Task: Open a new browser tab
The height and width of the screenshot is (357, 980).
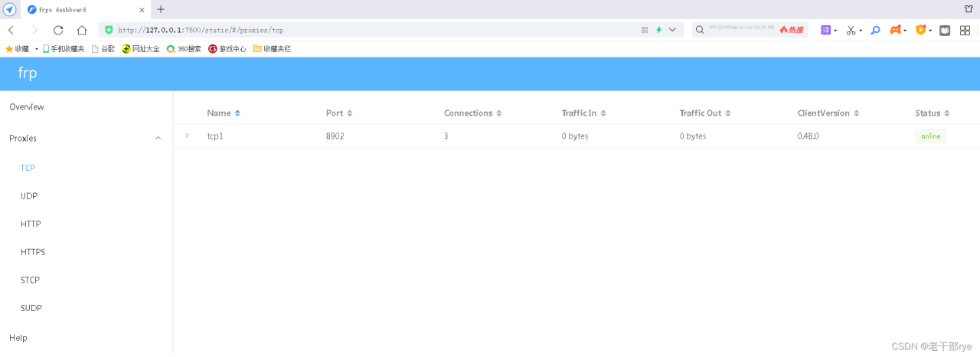Action: (161, 9)
